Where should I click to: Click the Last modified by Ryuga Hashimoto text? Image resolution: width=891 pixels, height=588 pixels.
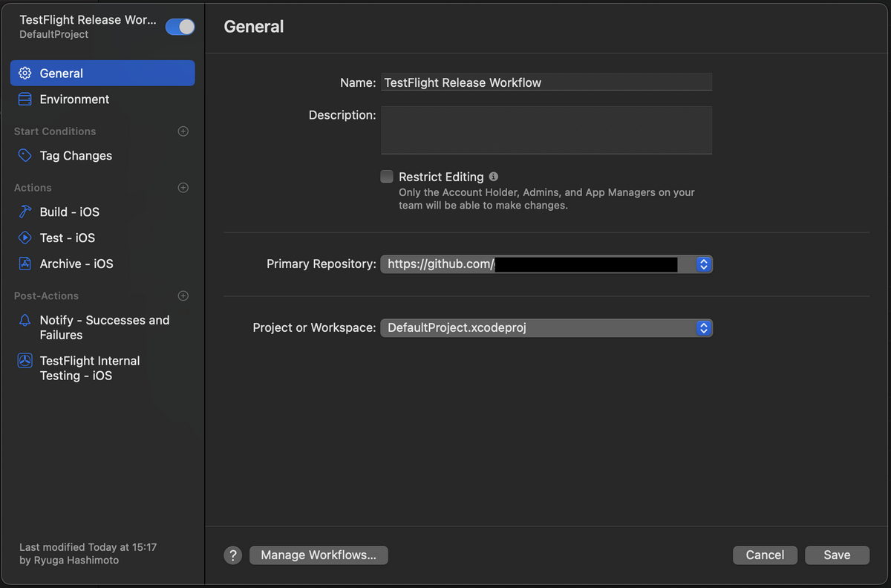click(x=88, y=554)
